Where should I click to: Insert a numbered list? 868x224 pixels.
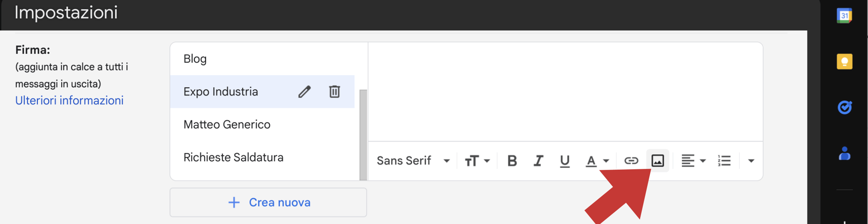click(724, 161)
